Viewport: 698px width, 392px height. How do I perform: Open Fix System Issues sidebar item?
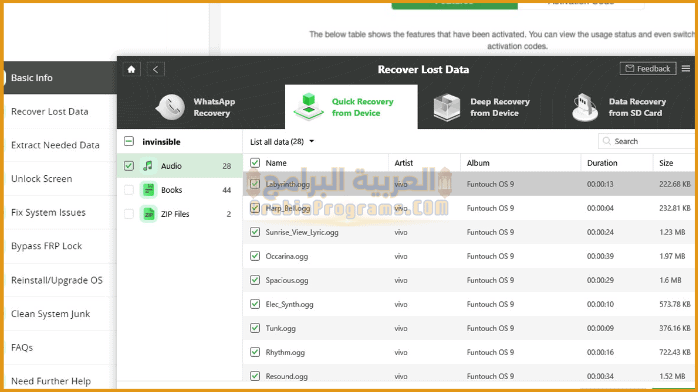point(60,212)
